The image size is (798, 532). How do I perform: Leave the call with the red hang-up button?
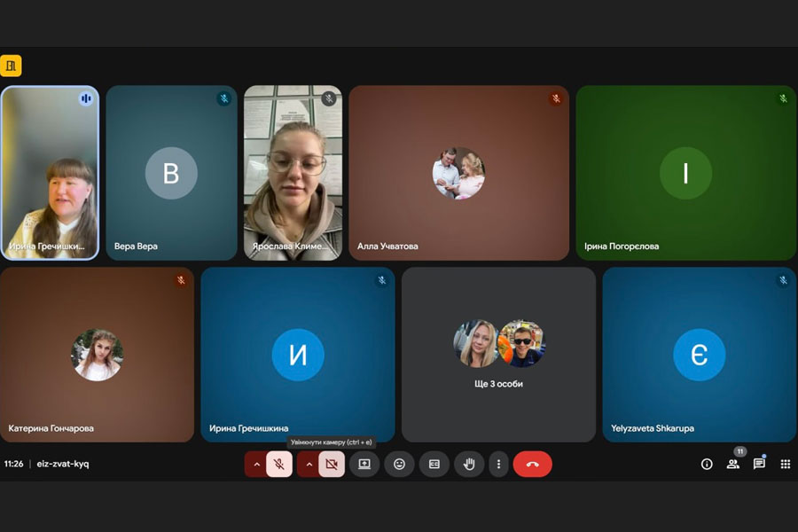(x=532, y=464)
